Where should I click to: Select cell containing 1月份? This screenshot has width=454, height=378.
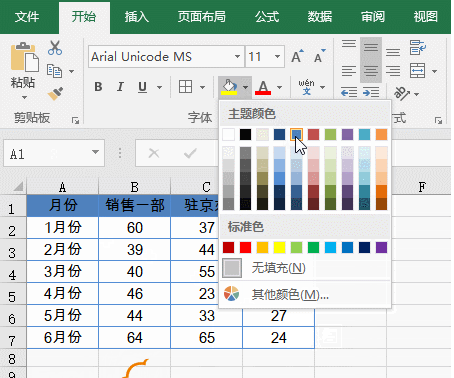pyautogui.click(x=63, y=227)
